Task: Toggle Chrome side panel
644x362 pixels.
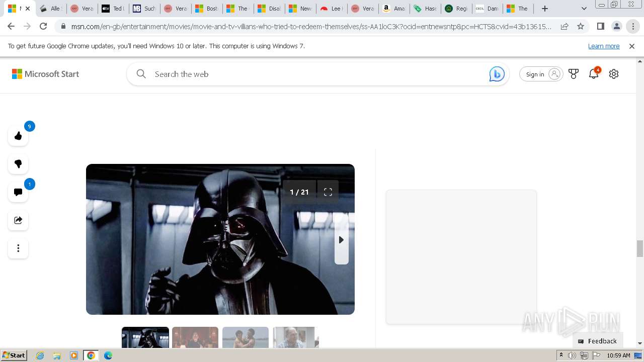Action: point(600,26)
